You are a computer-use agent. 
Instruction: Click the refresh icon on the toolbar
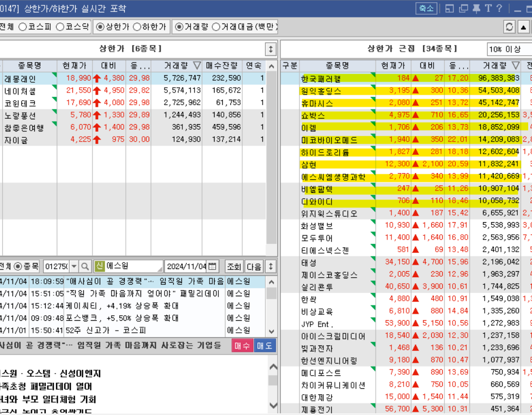[x=509, y=27]
